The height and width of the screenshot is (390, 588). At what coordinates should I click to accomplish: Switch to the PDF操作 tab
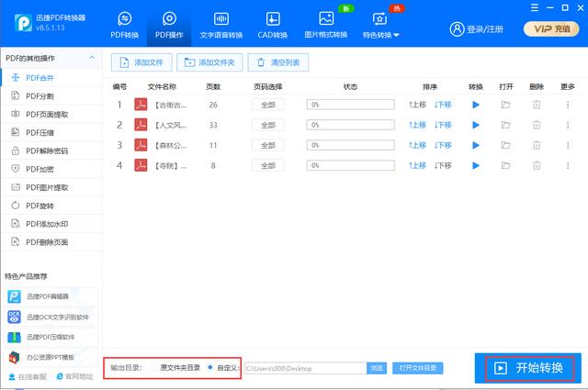169,25
